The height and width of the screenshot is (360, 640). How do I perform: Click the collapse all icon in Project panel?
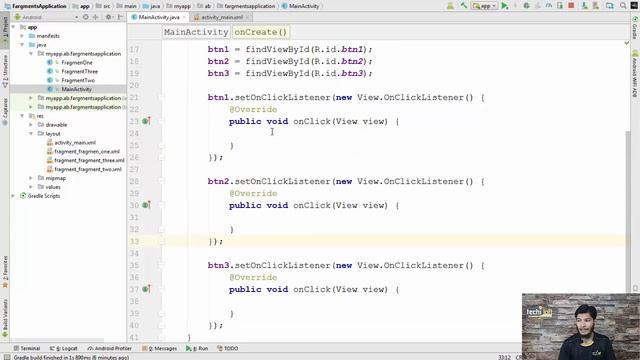point(96,17)
